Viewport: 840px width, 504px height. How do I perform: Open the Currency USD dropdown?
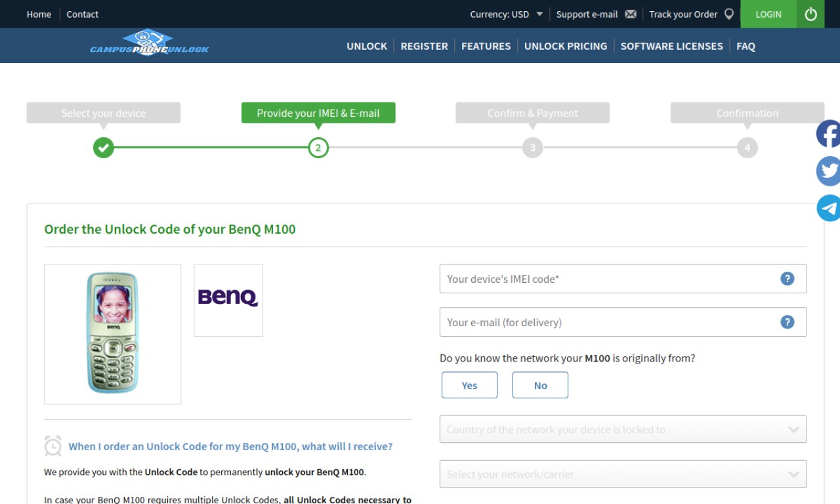tap(506, 14)
